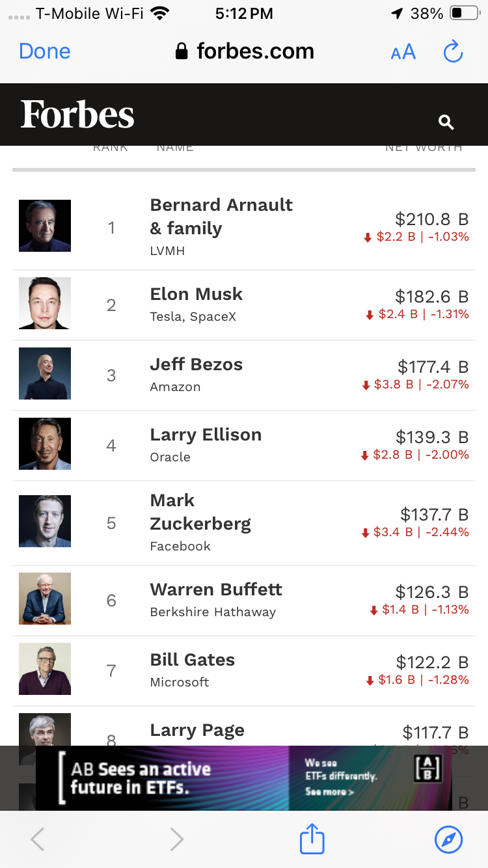Tap the AB ETFs advertisement banner
The height and width of the screenshot is (868, 488).
[244, 778]
